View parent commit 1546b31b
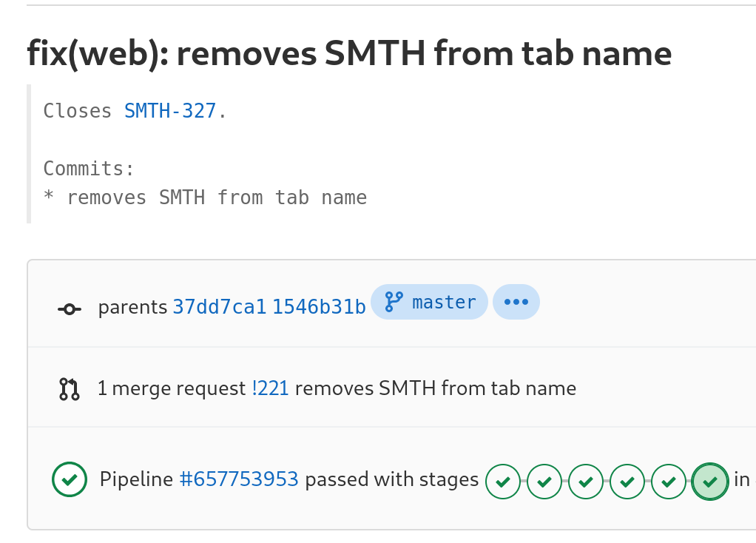This screenshot has width=756, height=543. coord(320,306)
